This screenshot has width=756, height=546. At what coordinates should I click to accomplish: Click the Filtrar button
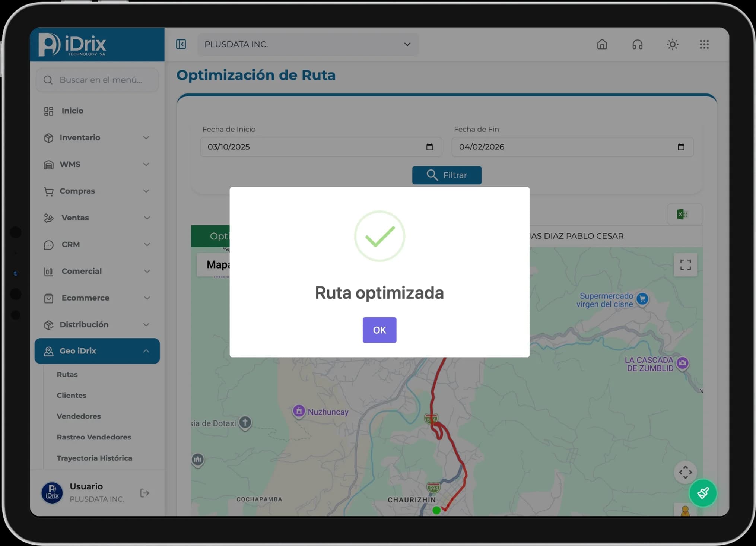(x=447, y=175)
